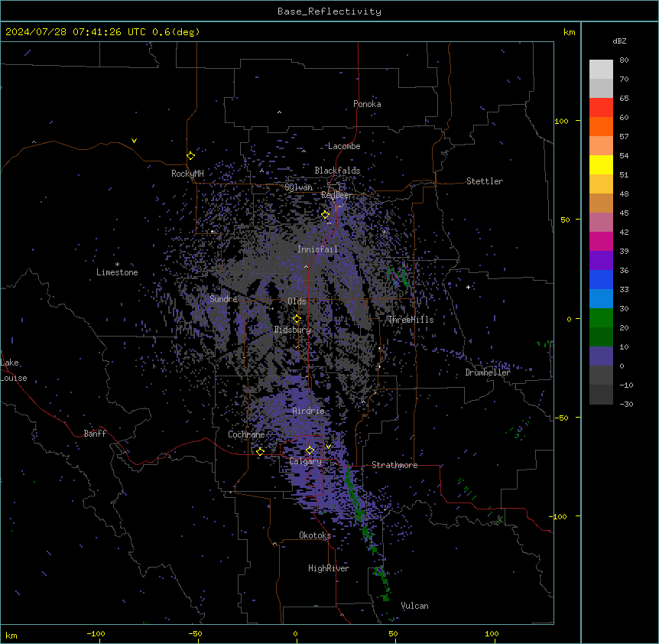
Task: Select the Lacombe city label
Action: 344,146
